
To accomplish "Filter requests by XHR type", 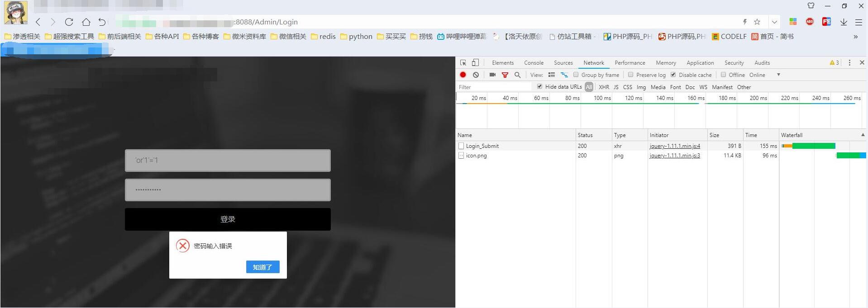I will [604, 87].
